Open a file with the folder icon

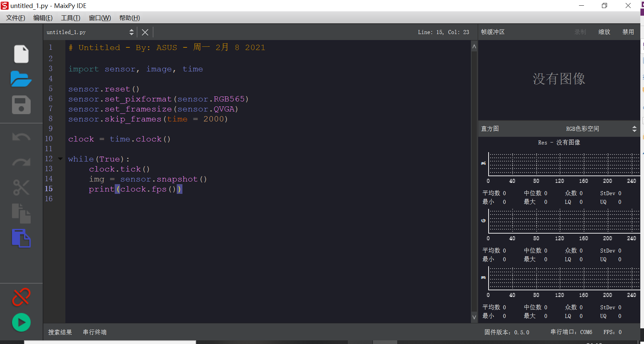click(x=21, y=79)
